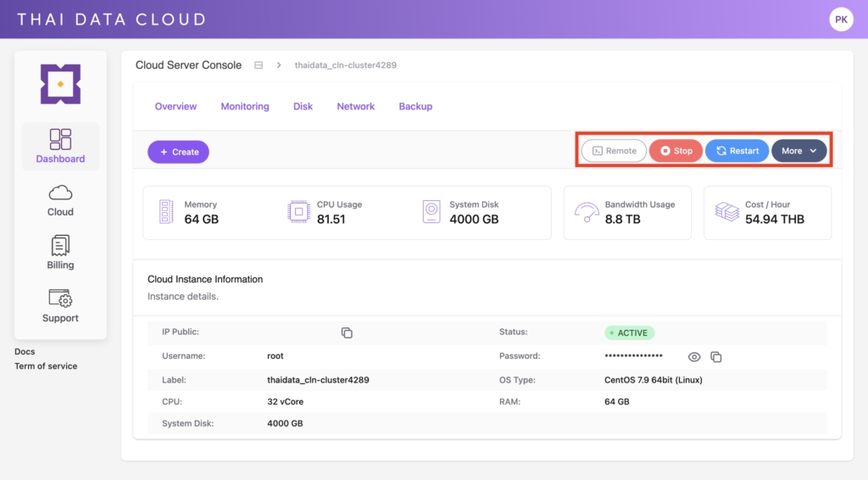
Task: Click the Create button
Action: tap(178, 152)
